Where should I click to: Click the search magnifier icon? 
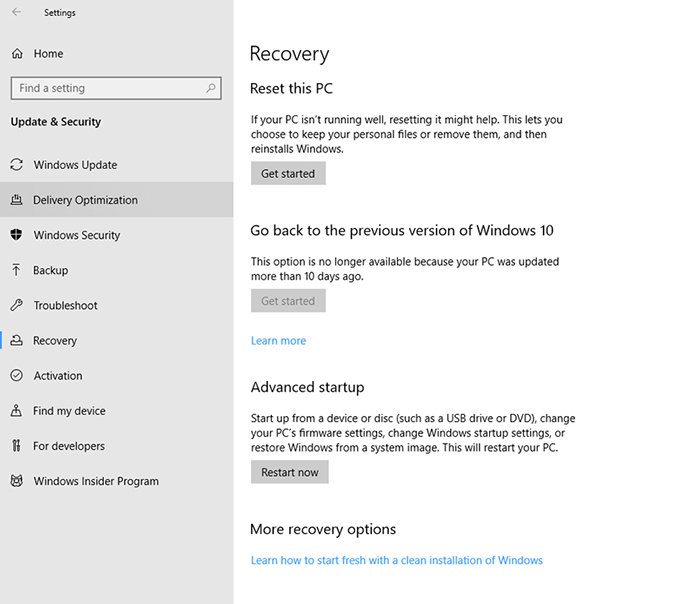pyautogui.click(x=211, y=88)
